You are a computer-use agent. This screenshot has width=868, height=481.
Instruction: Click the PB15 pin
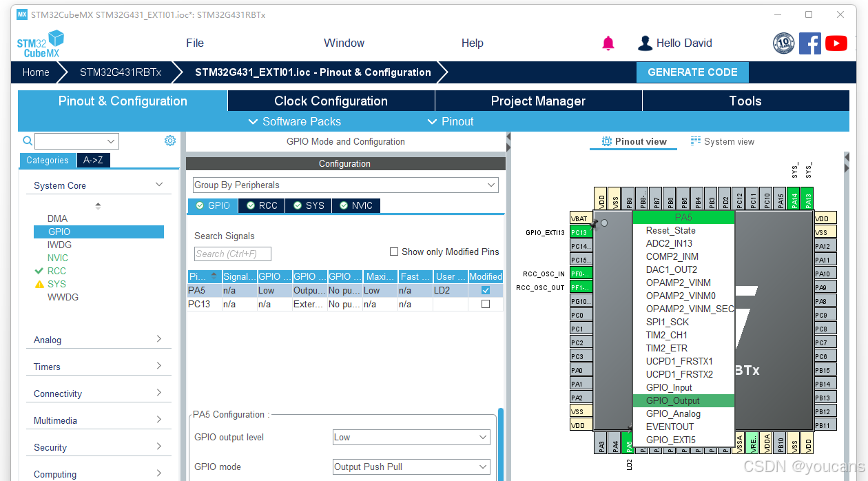[825, 370]
